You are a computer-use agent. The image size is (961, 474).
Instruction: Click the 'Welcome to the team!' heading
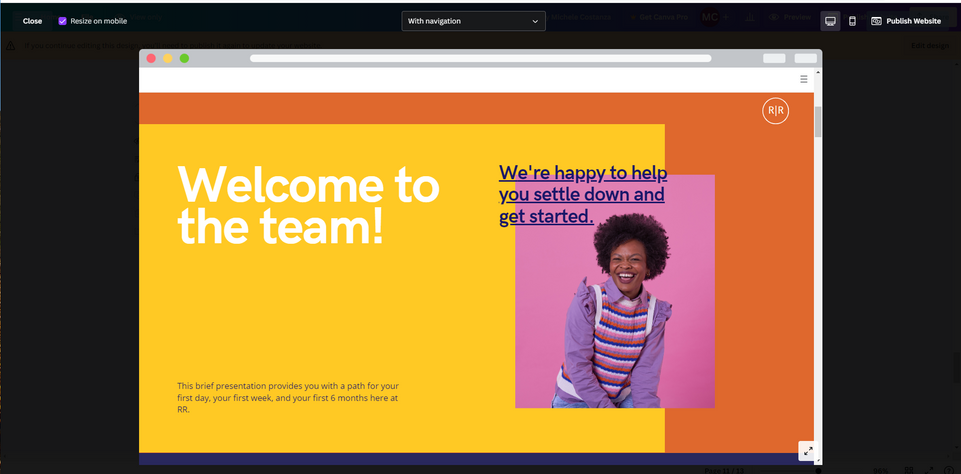308,205
